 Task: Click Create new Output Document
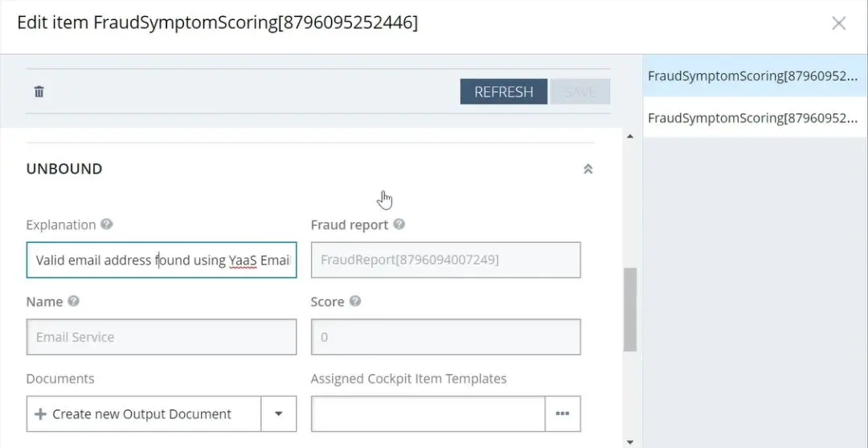click(x=143, y=413)
